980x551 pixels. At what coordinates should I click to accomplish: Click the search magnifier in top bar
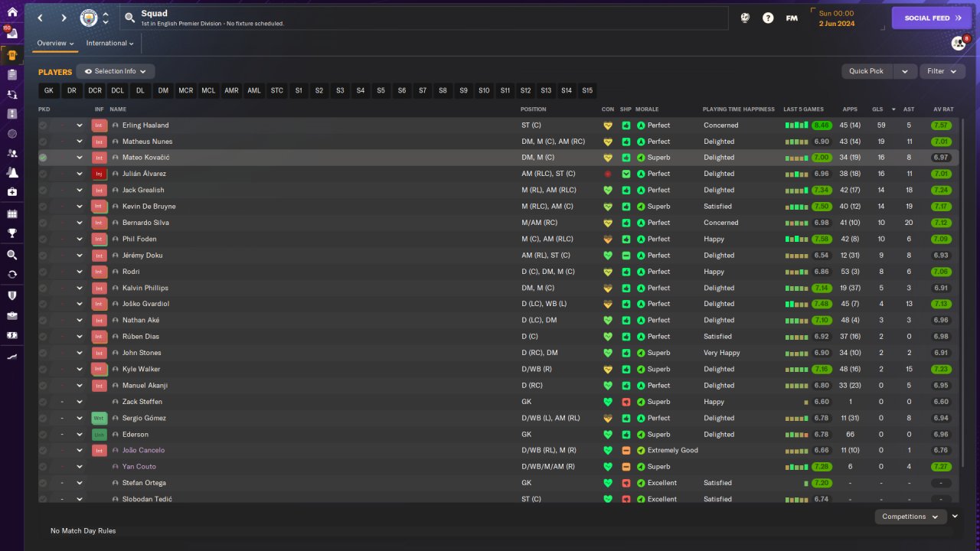click(129, 18)
